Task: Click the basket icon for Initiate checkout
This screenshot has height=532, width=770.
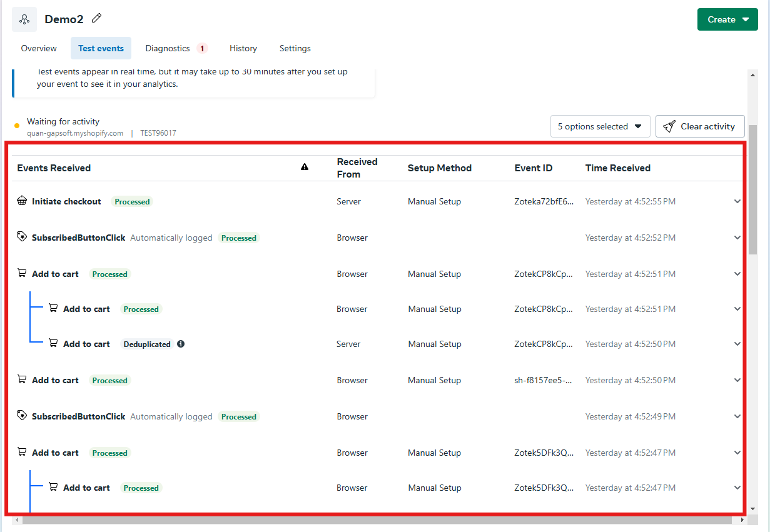Action: click(x=22, y=201)
